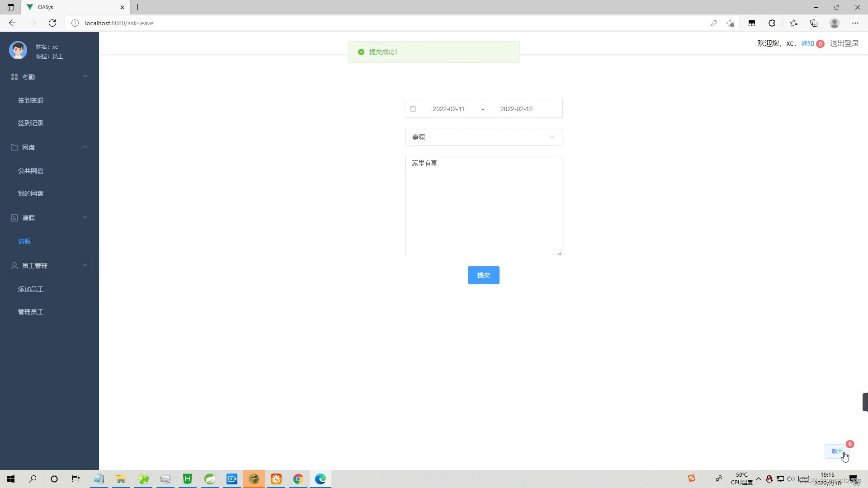Click the user avatar in sidebar
868x488 pixels.
click(x=18, y=50)
